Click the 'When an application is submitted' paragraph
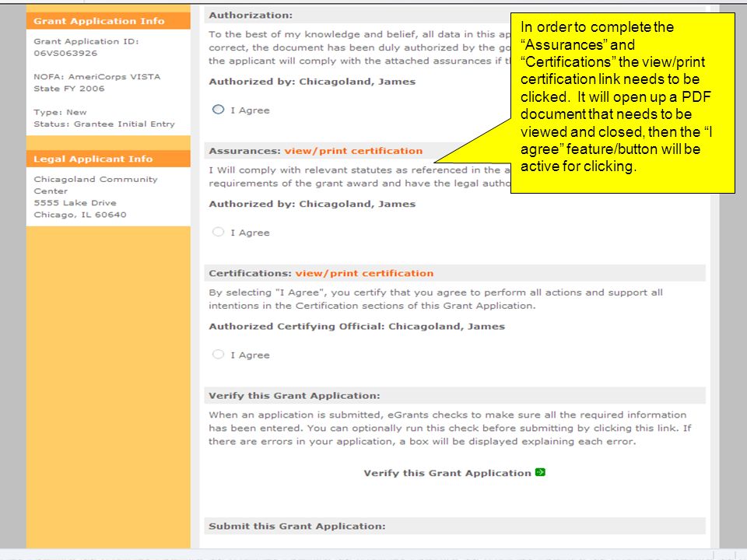Viewport: 747px width, 560px height. (450, 428)
